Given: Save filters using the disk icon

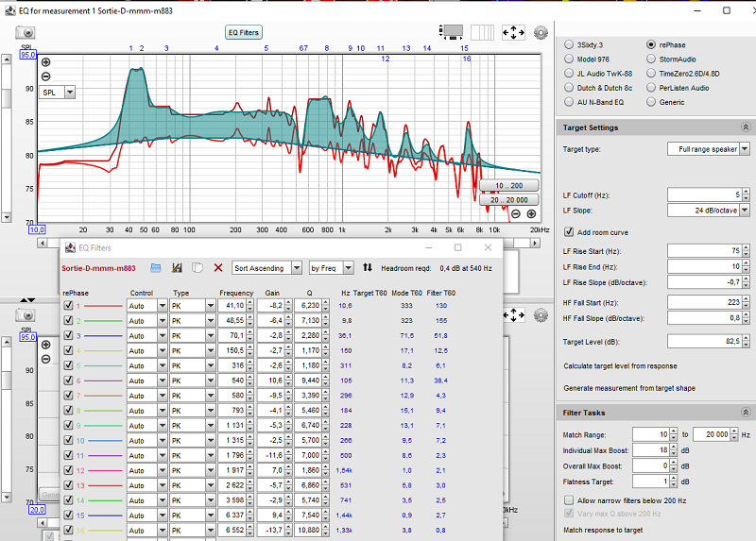Looking at the screenshot, I should (x=177, y=268).
